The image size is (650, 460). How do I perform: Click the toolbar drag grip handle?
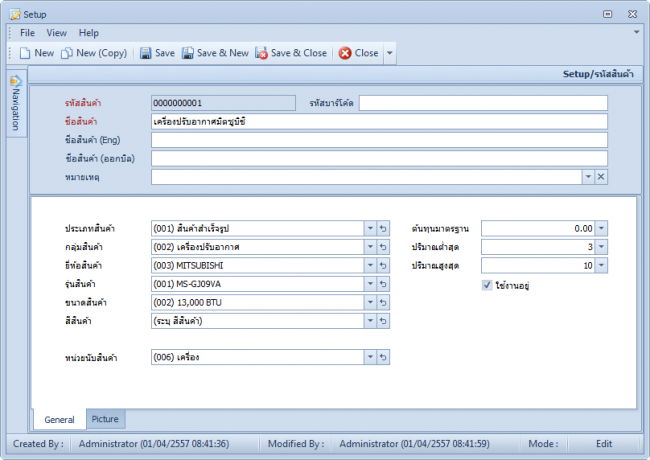(x=10, y=53)
